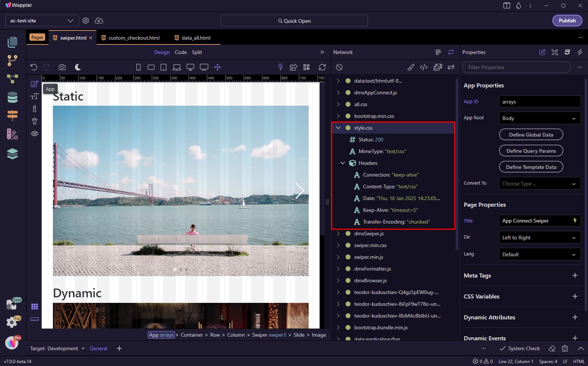Open the Database Manager sidebar icon
The height and width of the screenshot is (366, 588).
tap(12, 97)
